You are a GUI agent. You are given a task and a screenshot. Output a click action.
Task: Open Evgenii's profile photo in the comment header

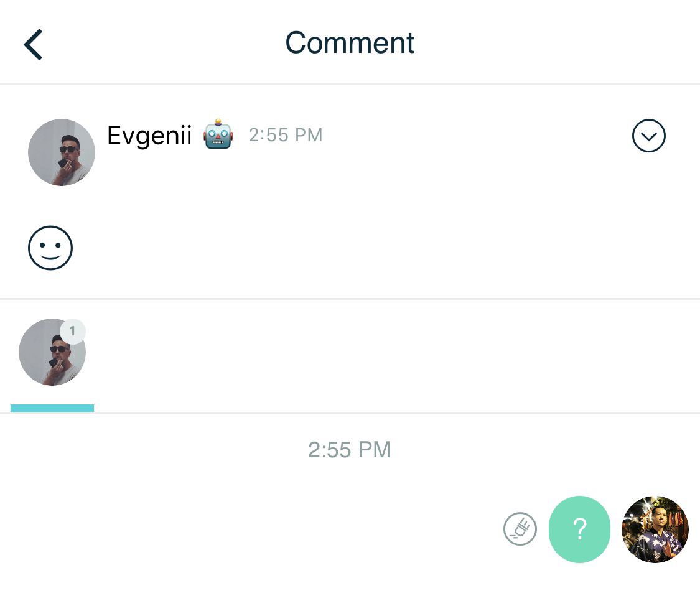(x=62, y=152)
